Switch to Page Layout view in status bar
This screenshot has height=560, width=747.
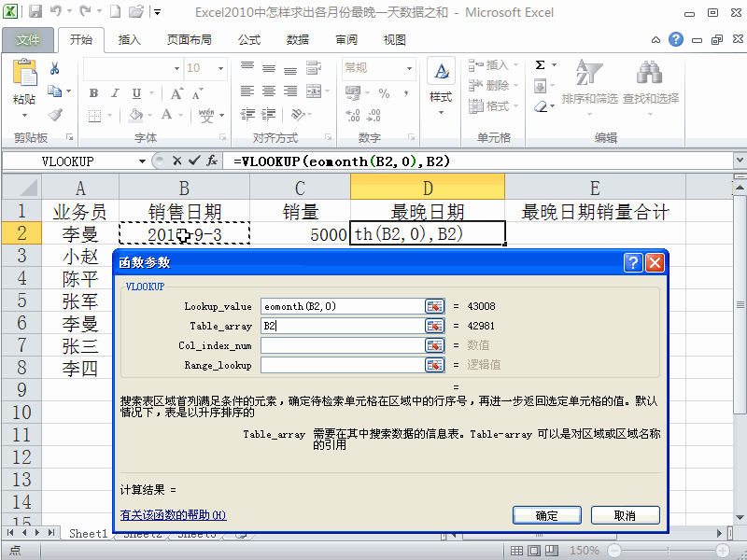click(534, 551)
